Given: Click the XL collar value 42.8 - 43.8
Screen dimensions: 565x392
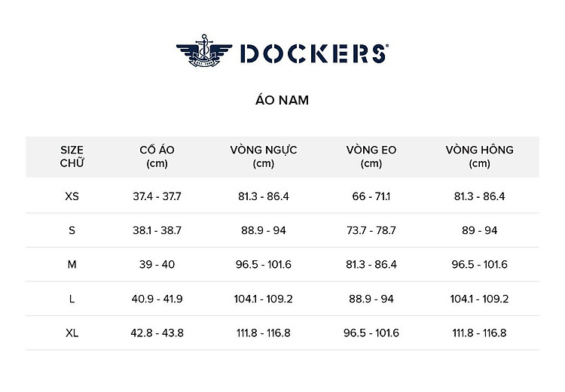Looking at the screenshot, I should point(157,333).
